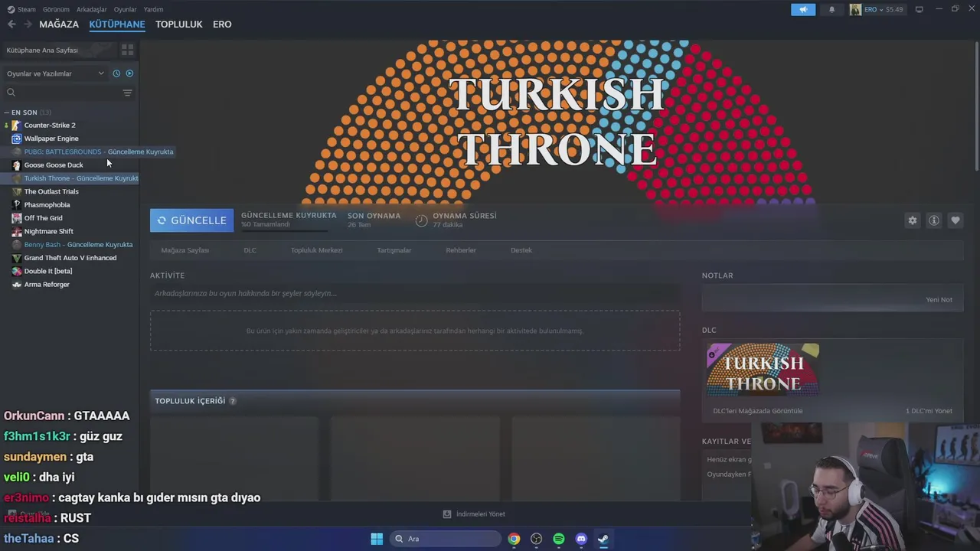
Task: Go to MAĞAZA tab
Action: pos(59,24)
